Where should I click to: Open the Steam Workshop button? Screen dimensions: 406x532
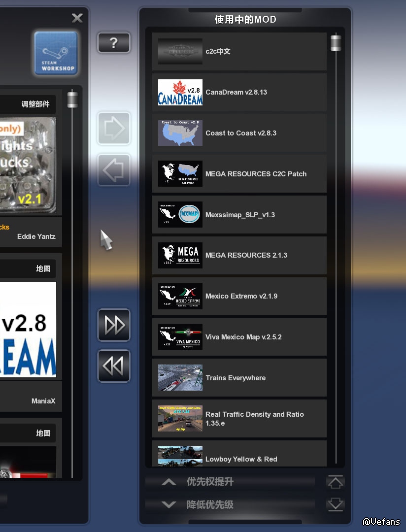[x=56, y=53]
